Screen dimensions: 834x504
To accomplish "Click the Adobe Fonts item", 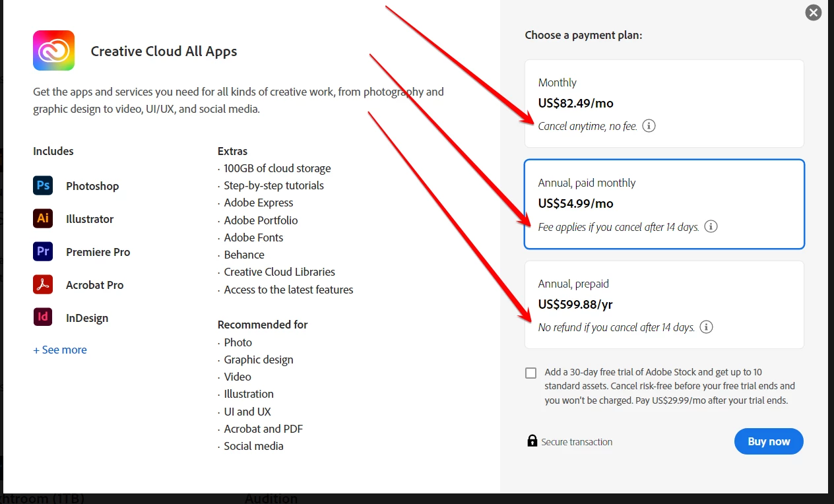I will pyautogui.click(x=253, y=237).
